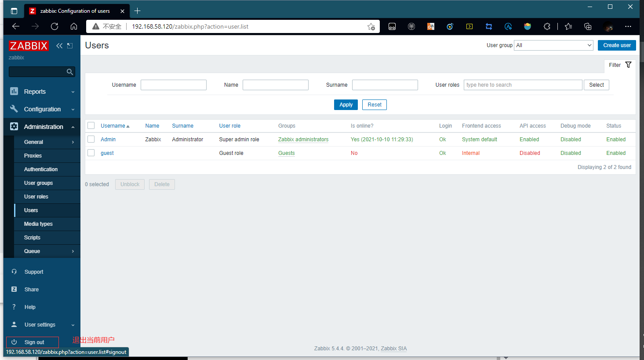Click browser home icon
644x360 pixels.
click(x=74, y=26)
